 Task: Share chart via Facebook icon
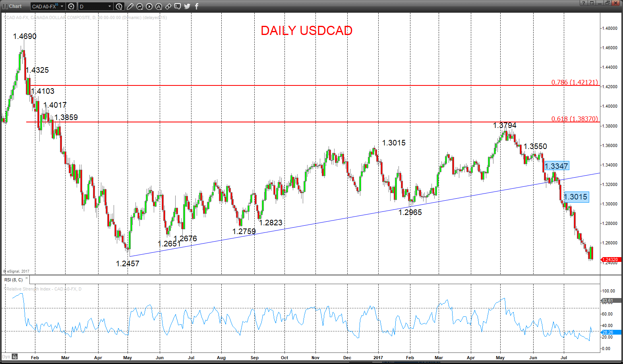click(197, 6)
